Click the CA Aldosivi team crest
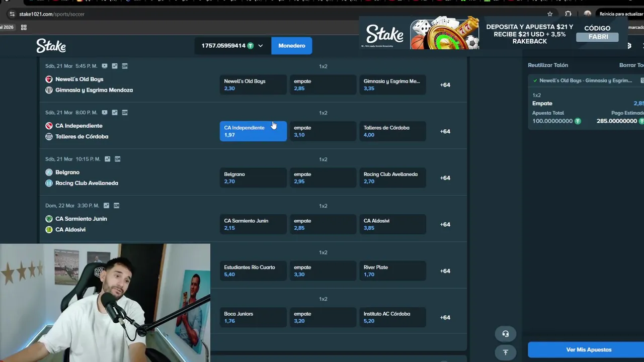The height and width of the screenshot is (362, 644). coord(49,229)
